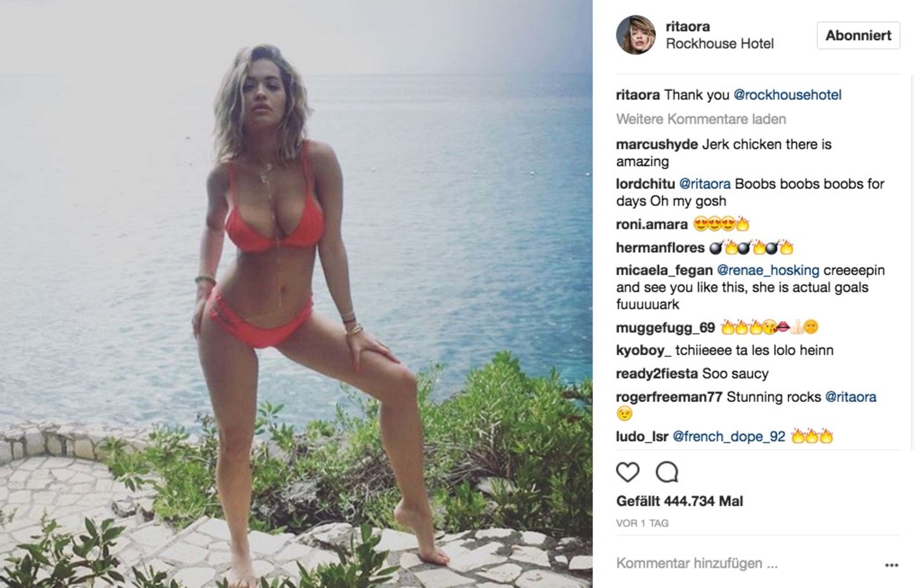Focus the Kommentar hinzufügen input field
This screenshot has width=915, height=588.
743,563
